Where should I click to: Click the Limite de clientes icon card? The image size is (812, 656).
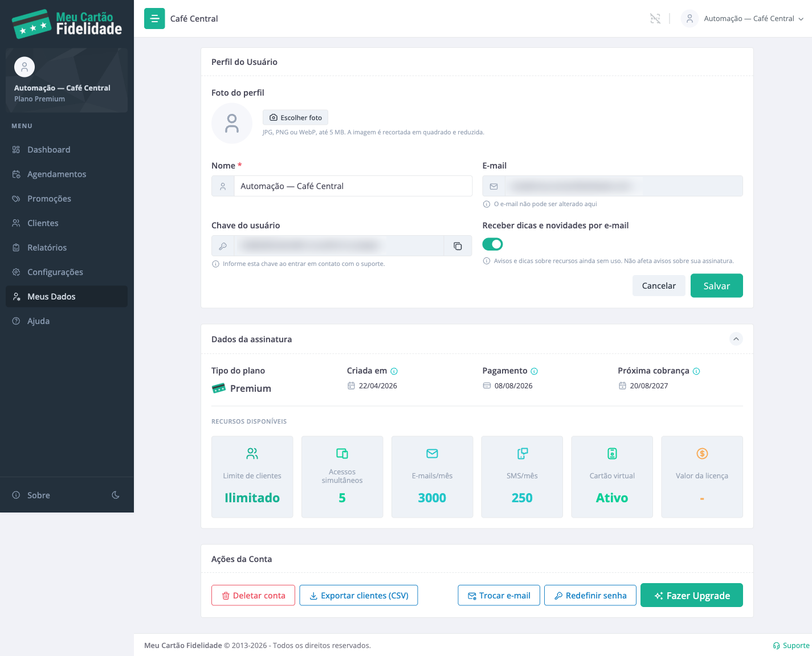coord(252,477)
